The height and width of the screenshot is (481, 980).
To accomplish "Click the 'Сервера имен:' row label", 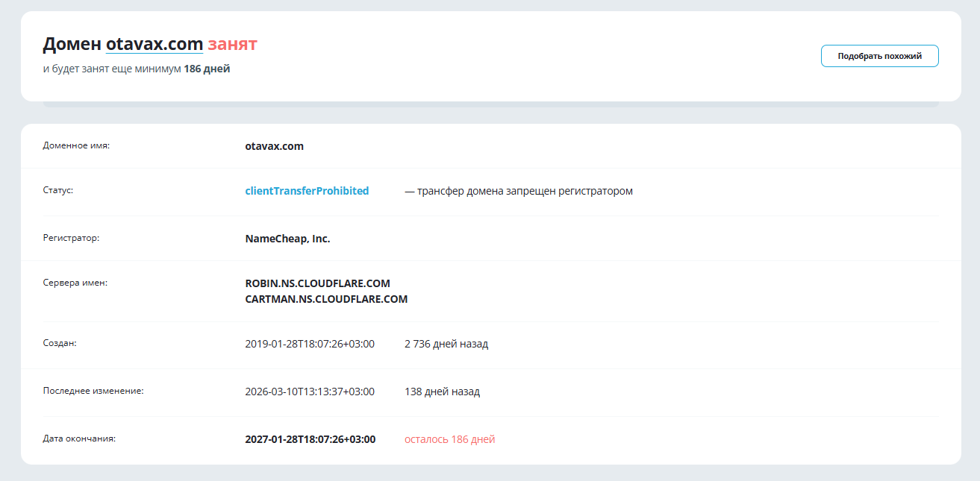I will (75, 283).
